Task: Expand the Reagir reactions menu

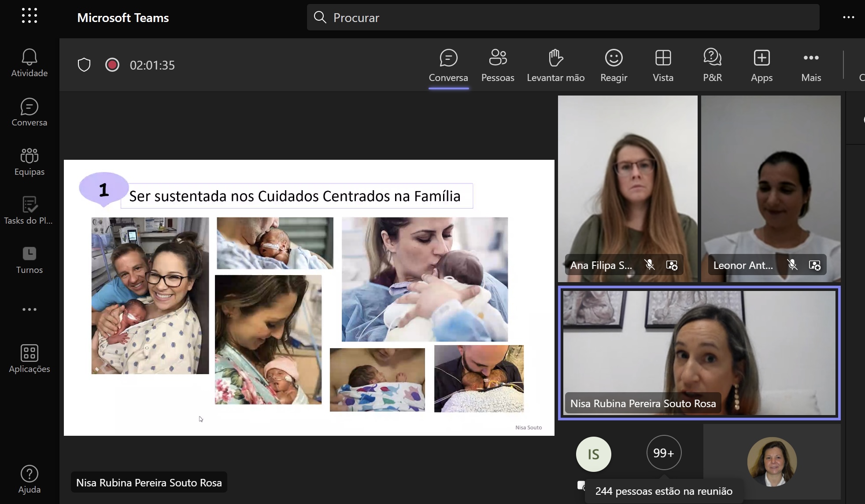Action: [614, 65]
